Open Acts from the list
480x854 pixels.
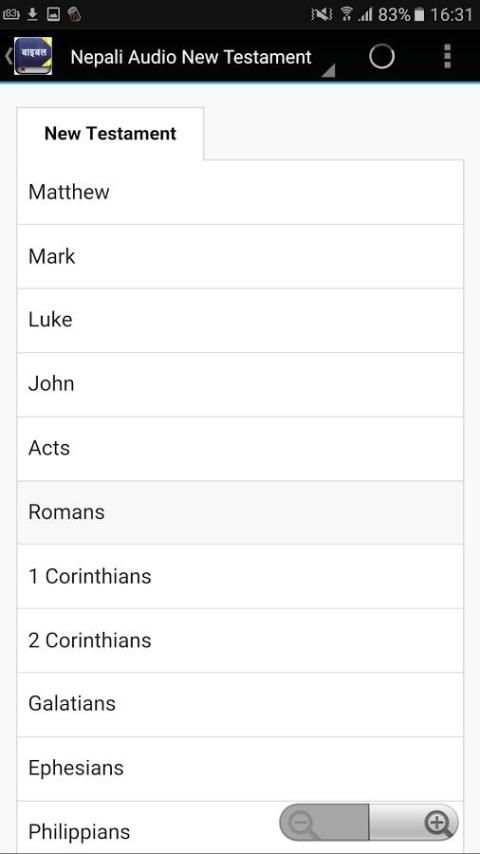[240, 448]
